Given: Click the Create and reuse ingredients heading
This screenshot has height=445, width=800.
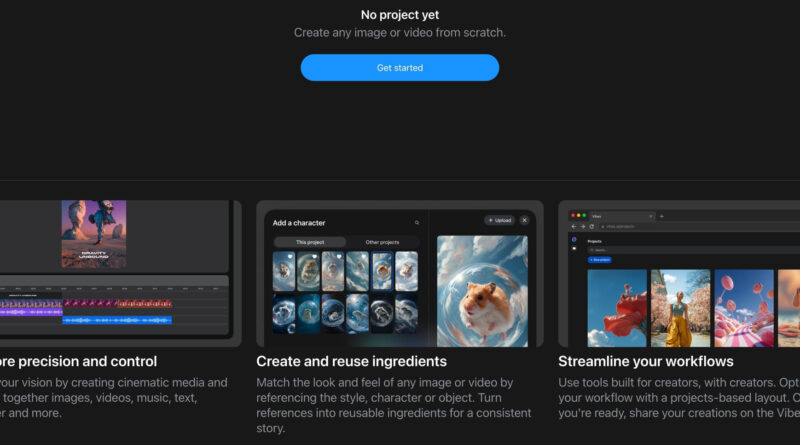Looking at the screenshot, I should [351, 361].
